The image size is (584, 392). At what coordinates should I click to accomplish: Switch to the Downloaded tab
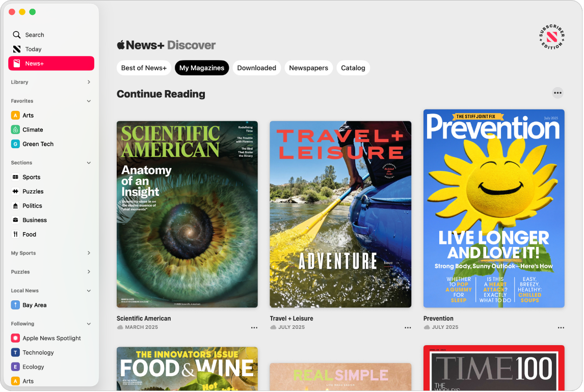pyautogui.click(x=256, y=68)
